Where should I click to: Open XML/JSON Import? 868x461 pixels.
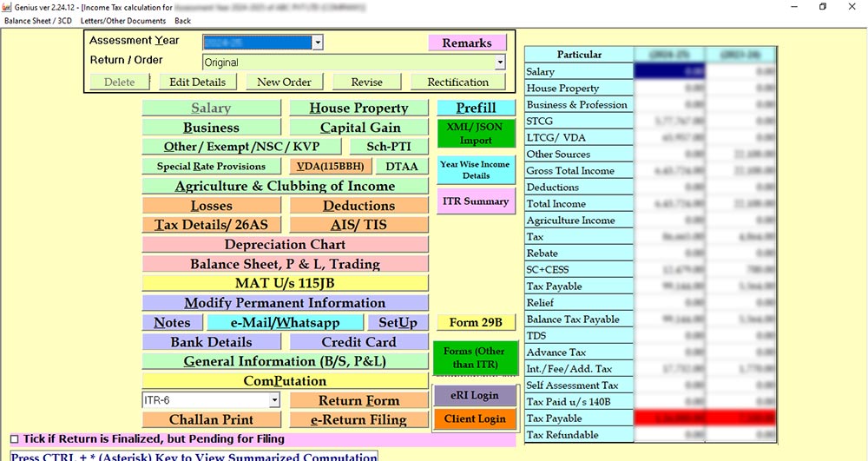(x=475, y=133)
